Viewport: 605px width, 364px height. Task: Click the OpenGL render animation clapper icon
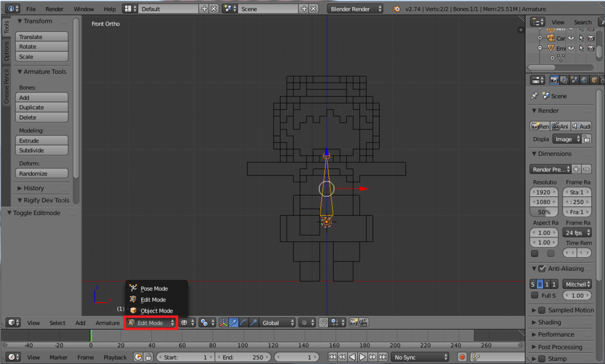pyautogui.click(x=363, y=323)
